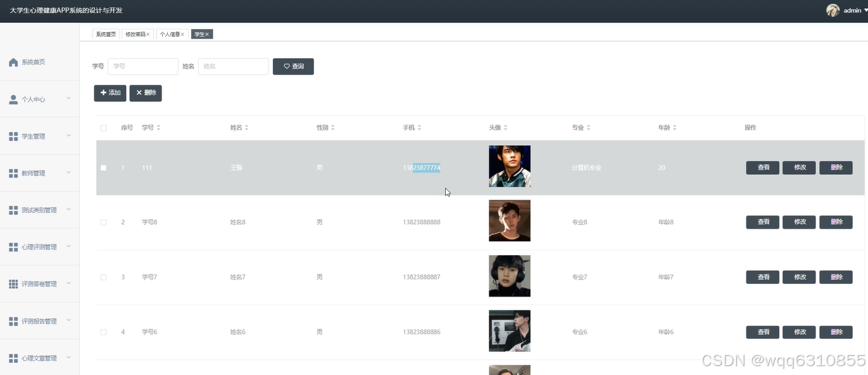
Task: Expand the 教师管理 menu chevron
Action: (68, 172)
